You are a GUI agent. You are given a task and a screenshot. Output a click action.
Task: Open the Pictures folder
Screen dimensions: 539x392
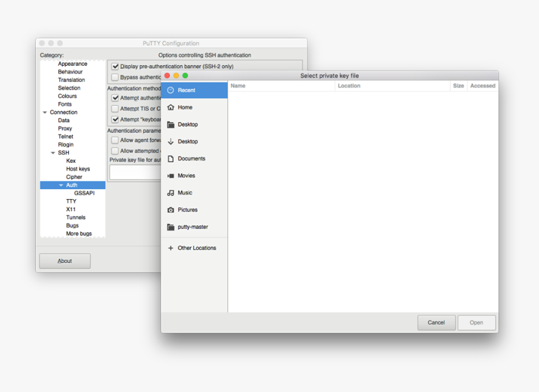tap(189, 210)
